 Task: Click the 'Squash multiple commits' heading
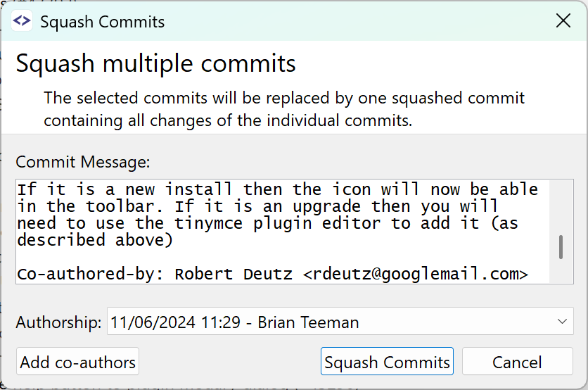tap(156, 63)
